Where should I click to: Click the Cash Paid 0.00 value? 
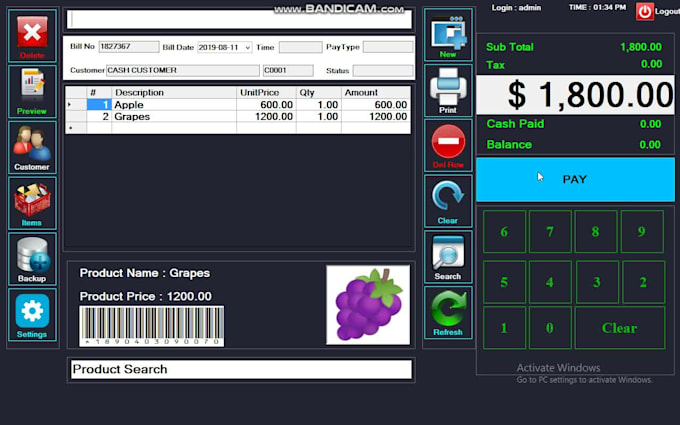click(650, 124)
